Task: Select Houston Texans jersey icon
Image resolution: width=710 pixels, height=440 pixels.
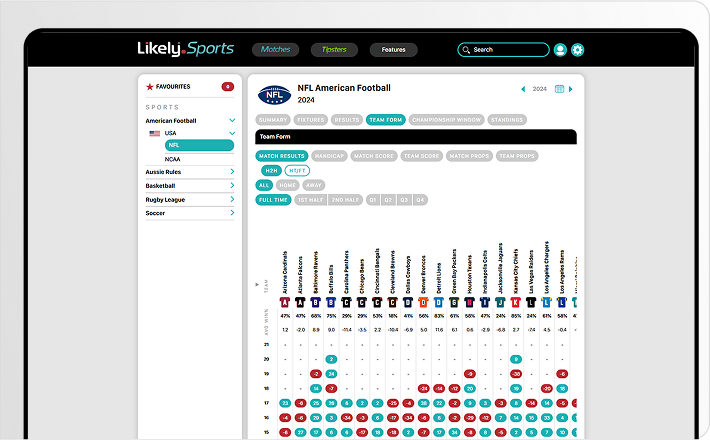Action: point(470,302)
